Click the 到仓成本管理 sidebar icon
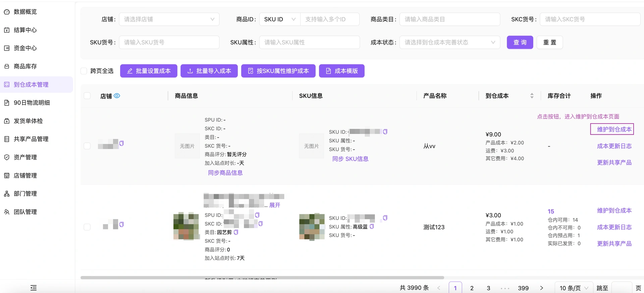644x293 pixels. (x=7, y=84)
